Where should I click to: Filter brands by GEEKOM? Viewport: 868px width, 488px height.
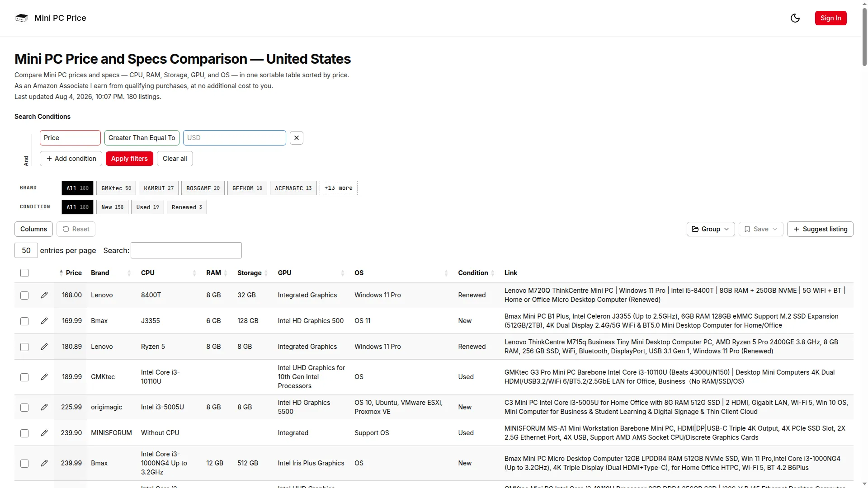click(247, 188)
